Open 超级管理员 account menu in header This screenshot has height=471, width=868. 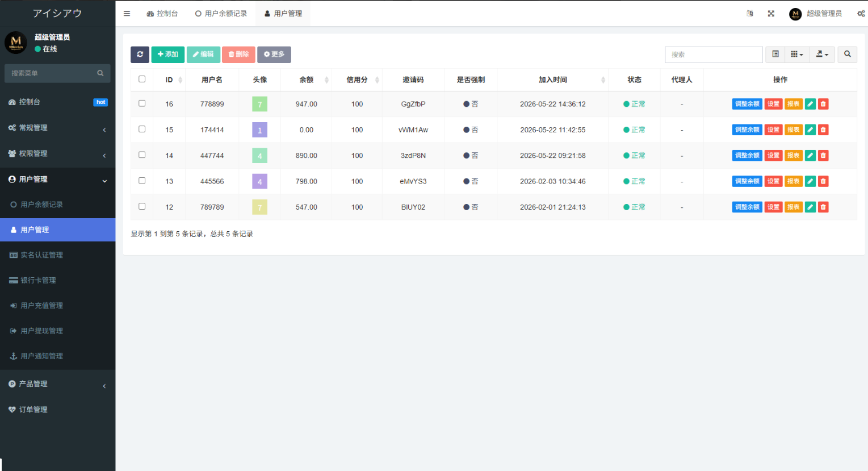click(816, 14)
